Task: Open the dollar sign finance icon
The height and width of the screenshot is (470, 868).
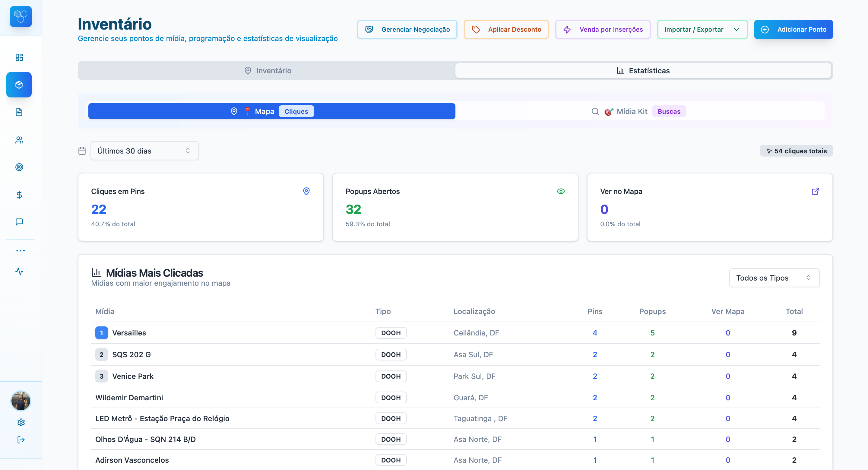Action: click(19, 195)
